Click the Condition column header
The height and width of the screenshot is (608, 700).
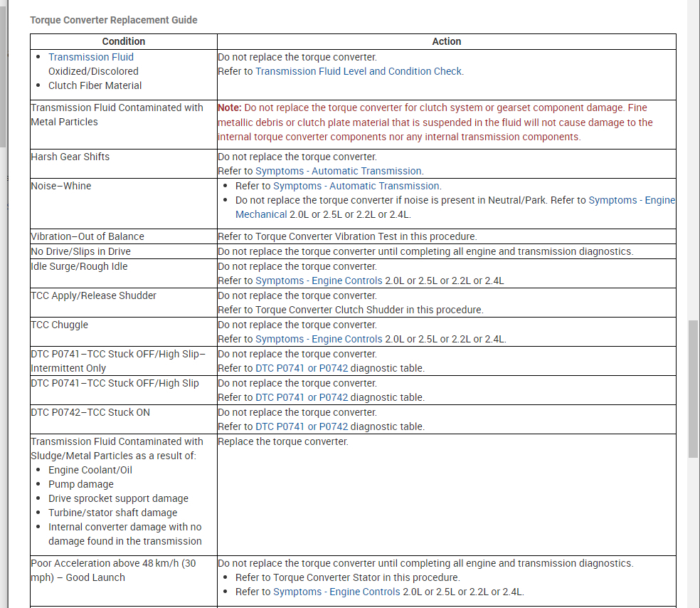[124, 41]
